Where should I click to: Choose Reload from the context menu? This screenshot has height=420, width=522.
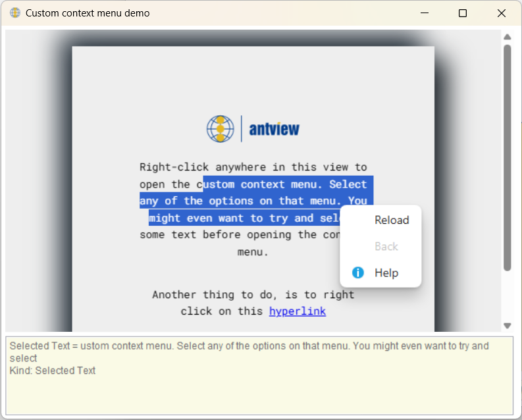click(x=392, y=220)
